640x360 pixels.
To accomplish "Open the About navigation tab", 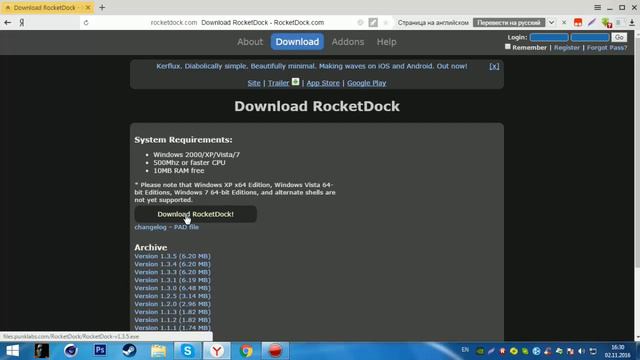I will point(250,42).
